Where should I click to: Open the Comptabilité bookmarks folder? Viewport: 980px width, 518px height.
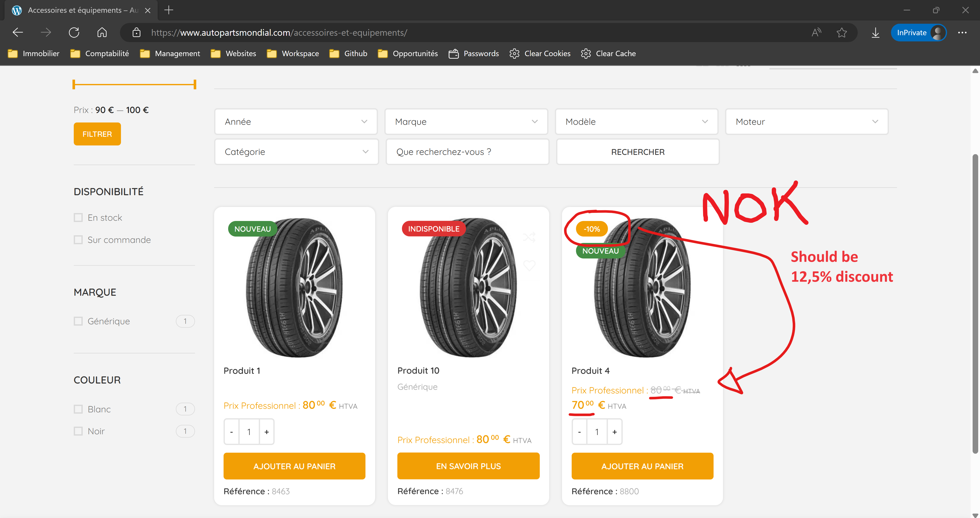point(100,54)
